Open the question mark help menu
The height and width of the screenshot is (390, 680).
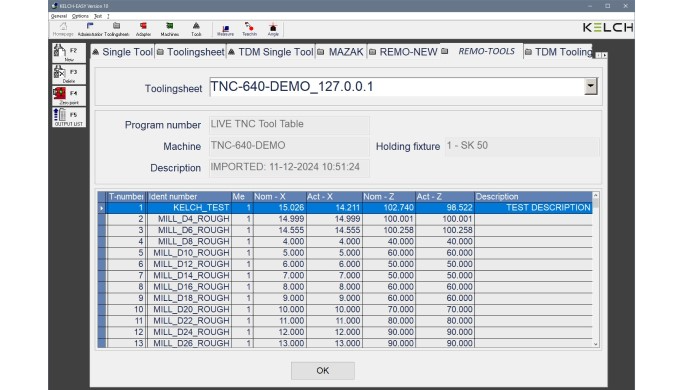pyautogui.click(x=108, y=16)
